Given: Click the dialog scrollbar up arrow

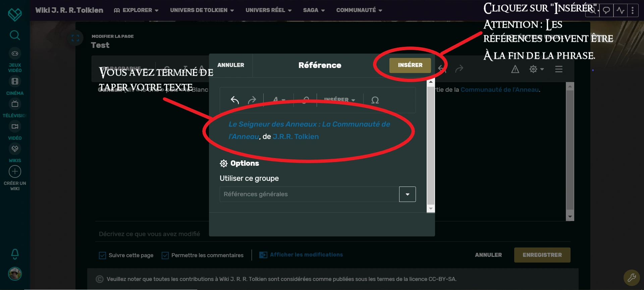Looking at the screenshot, I should (431, 82).
